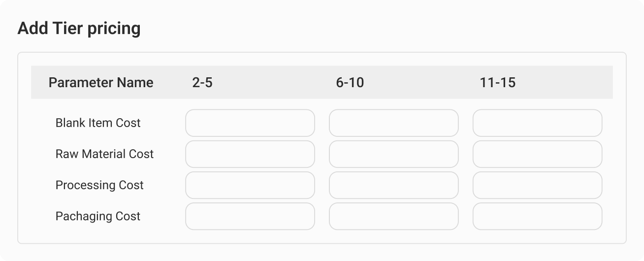The height and width of the screenshot is (261, 644).
Task: Click Blank Item Cost field for 2-5 tier
Action: click(x=250, y=123)
